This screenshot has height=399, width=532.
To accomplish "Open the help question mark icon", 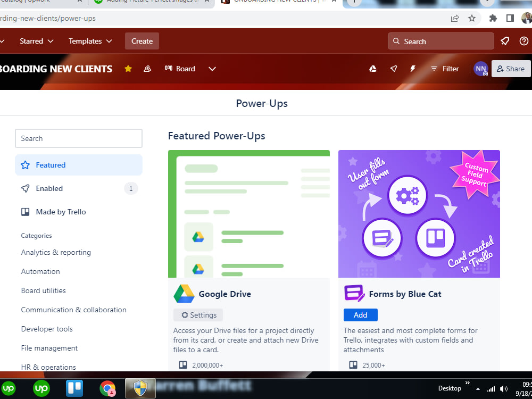I will [x=524, y=41].
